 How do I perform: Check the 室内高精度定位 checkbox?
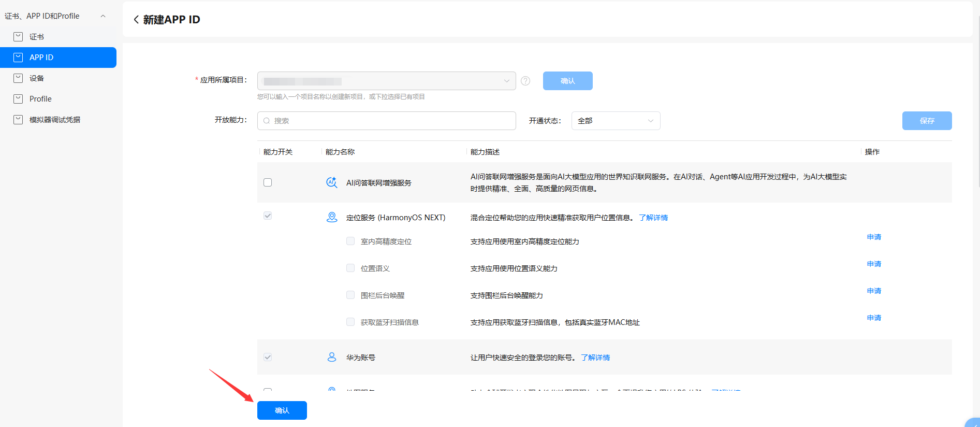350,241
